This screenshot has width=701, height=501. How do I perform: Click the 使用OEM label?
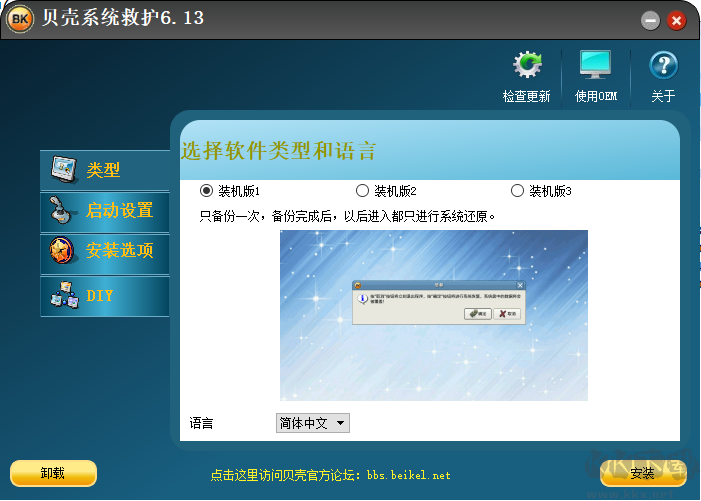pos(595,96)
